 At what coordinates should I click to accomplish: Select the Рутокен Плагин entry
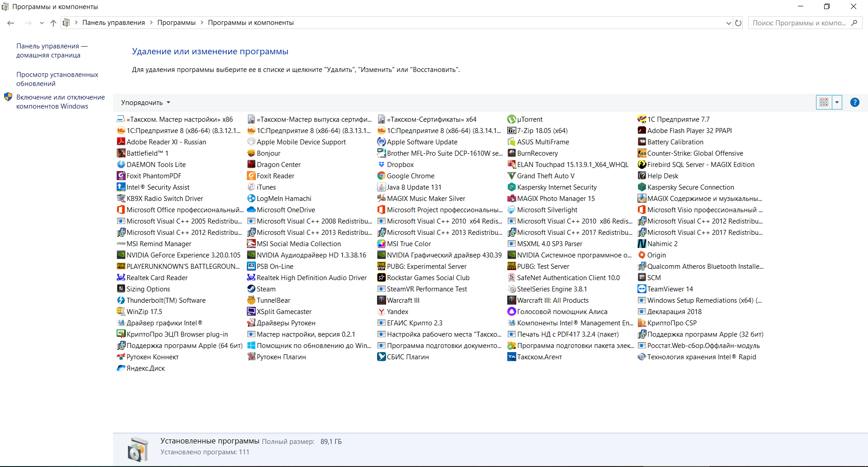[276, 357]
